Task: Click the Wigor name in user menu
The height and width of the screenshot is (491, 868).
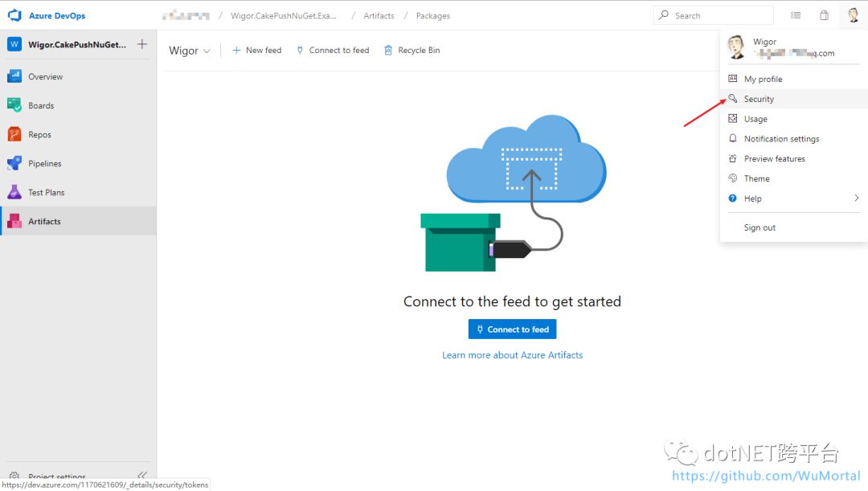Action: [764, 42]
